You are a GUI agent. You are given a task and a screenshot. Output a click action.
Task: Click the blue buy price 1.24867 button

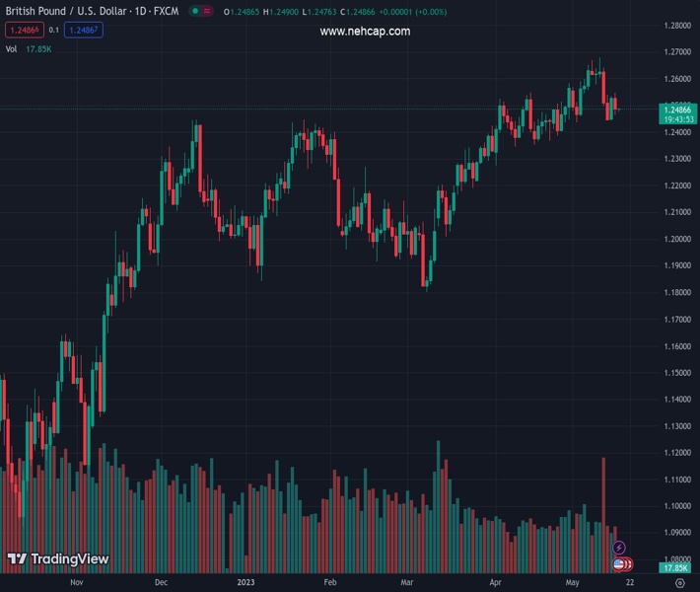[x=84, y=31]
